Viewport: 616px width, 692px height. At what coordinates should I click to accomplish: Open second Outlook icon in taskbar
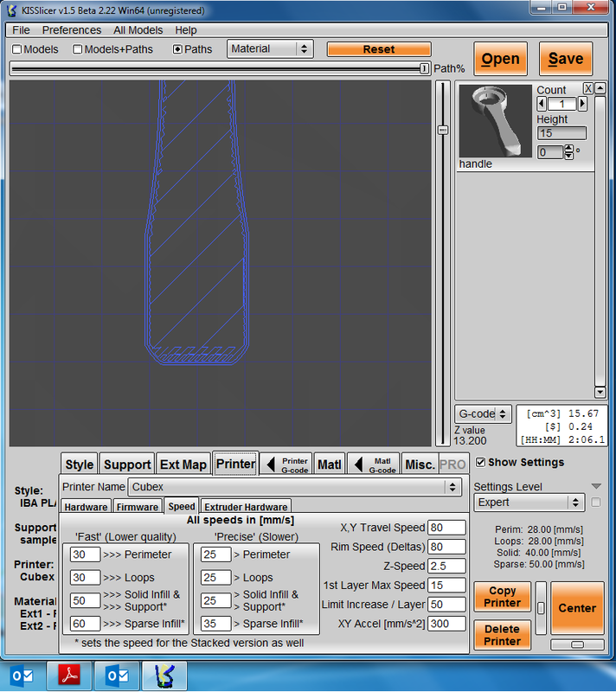pos(118,676)
